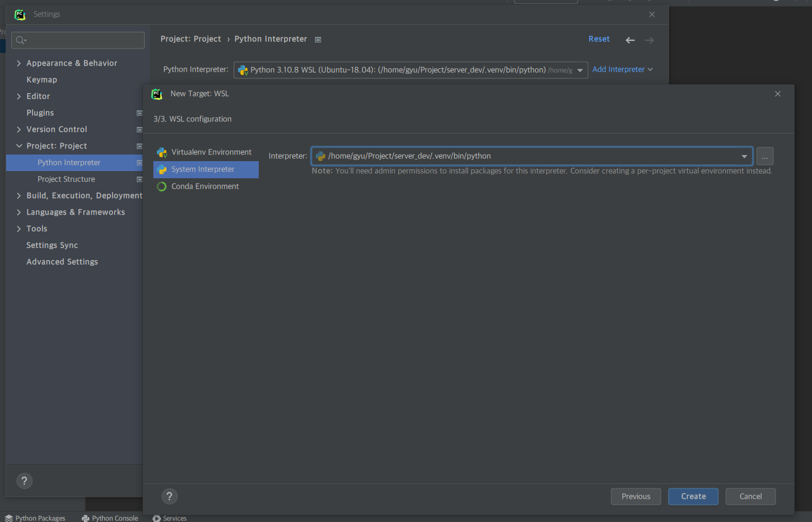Expand the Editor settings node

click(x=19, y=97)
